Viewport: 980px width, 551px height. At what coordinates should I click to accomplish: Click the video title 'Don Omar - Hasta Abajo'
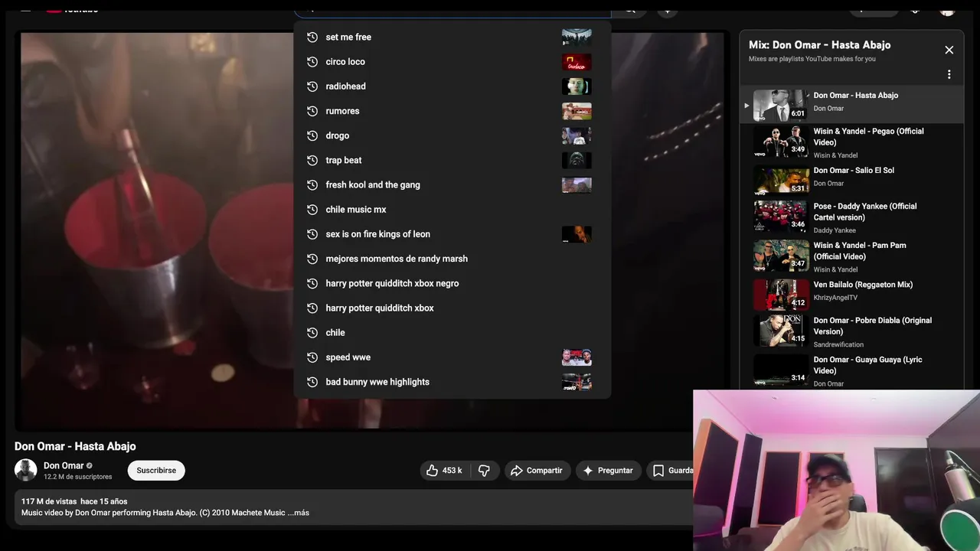tap(75, 446)
